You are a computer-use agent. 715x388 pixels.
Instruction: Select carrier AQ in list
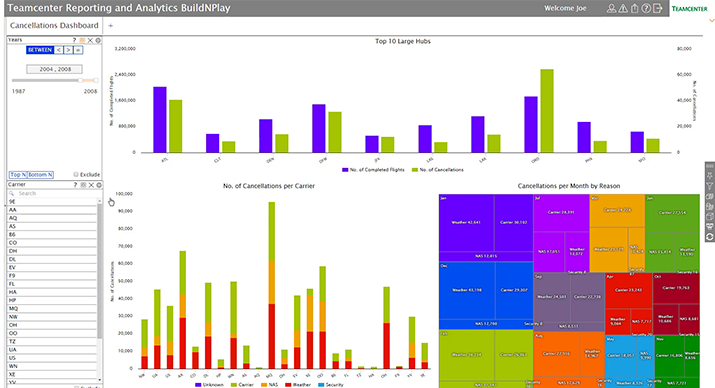coord(52,218)
